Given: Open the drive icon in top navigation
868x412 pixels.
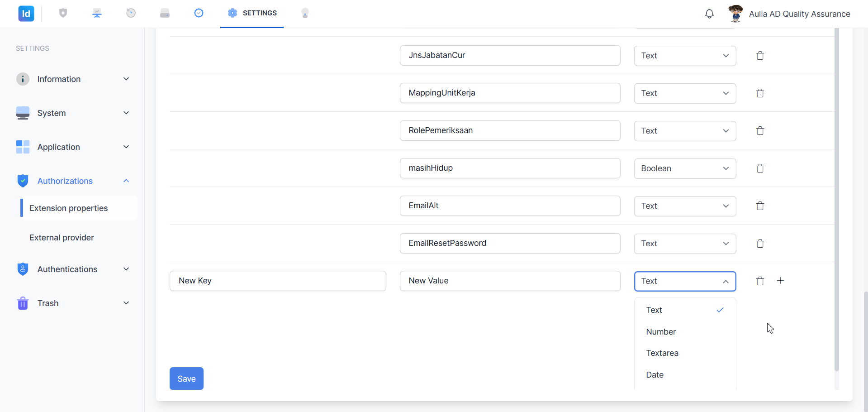Looking at the screenshot, I should click(165, 13).
